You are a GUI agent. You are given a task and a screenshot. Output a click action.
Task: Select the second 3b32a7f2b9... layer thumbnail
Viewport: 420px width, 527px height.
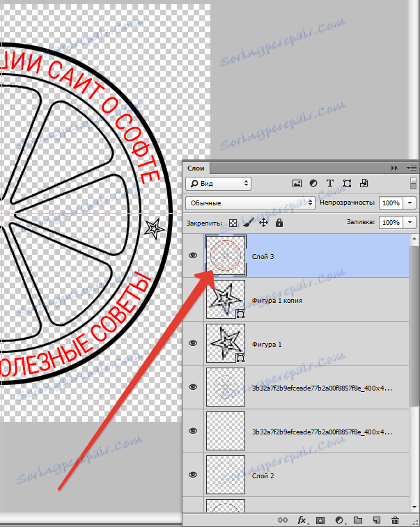pos(226,431)
